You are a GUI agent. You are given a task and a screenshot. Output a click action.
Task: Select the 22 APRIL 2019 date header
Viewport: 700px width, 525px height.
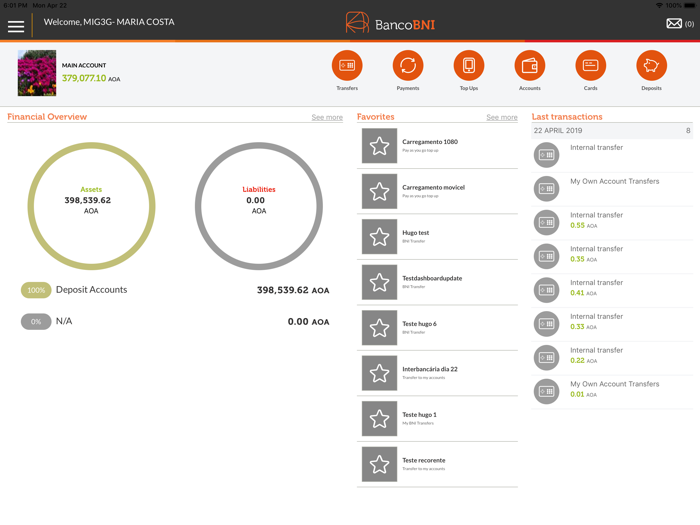(612, 130)
